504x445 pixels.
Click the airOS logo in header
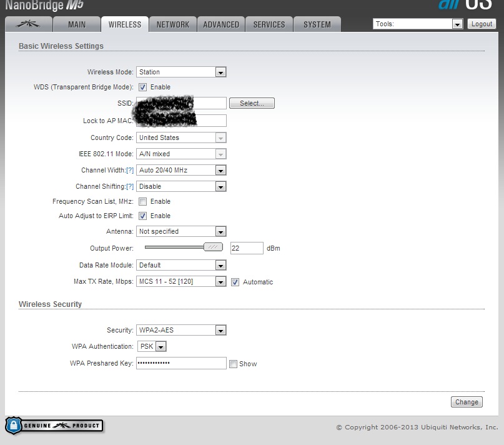(x=465, y=4)
